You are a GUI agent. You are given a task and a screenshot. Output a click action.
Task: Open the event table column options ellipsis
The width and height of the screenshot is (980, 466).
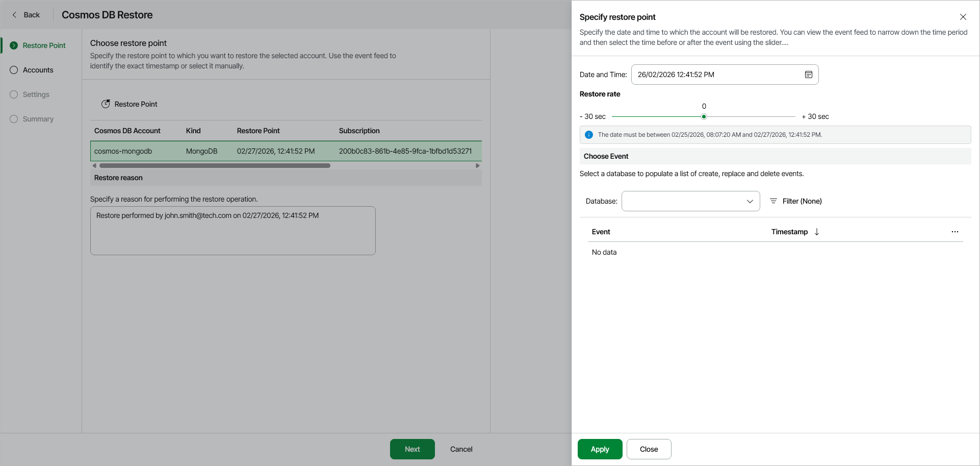click(955, 232)
